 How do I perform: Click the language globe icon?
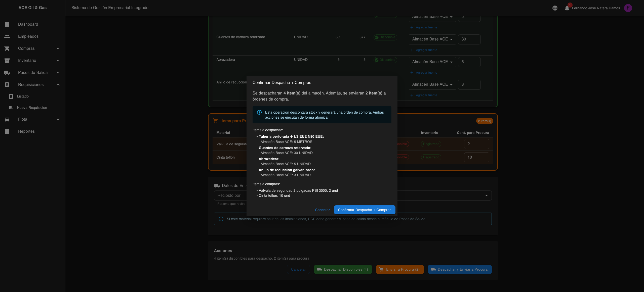555,8
